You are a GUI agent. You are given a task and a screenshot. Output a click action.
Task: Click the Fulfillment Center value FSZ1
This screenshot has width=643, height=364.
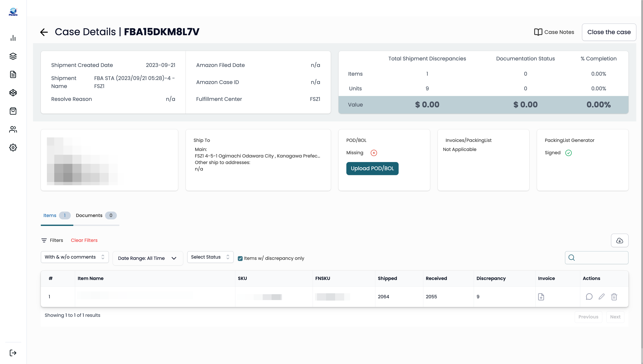[315, 99]
